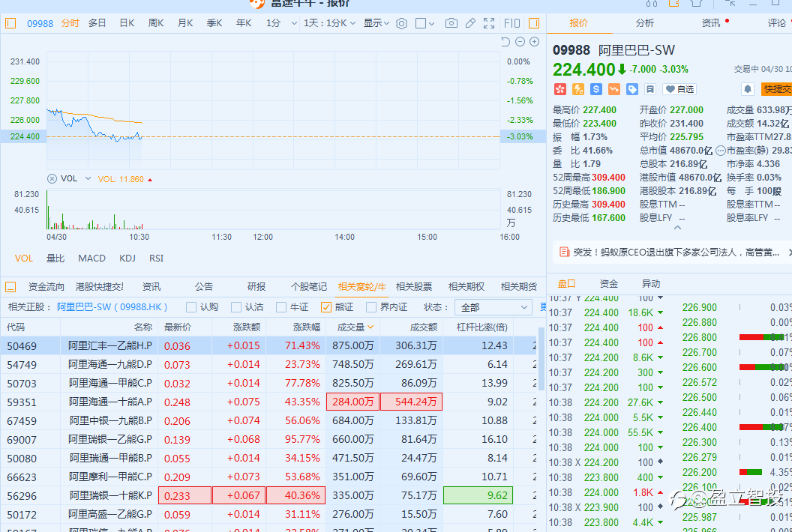Collapse quote details with up chevron
Image resolution: width=792 pixels, height=532 pixels.
click(x=678, y=228)
